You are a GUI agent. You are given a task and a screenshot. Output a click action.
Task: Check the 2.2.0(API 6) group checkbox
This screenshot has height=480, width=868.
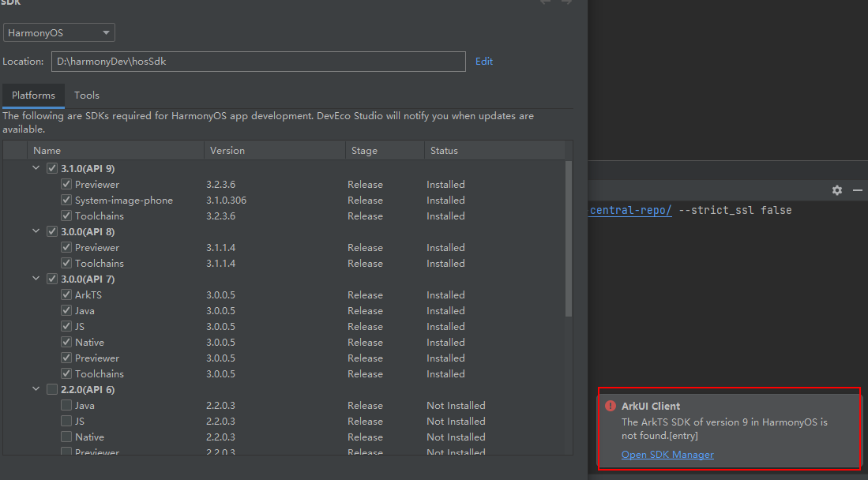tap(52, 389)
